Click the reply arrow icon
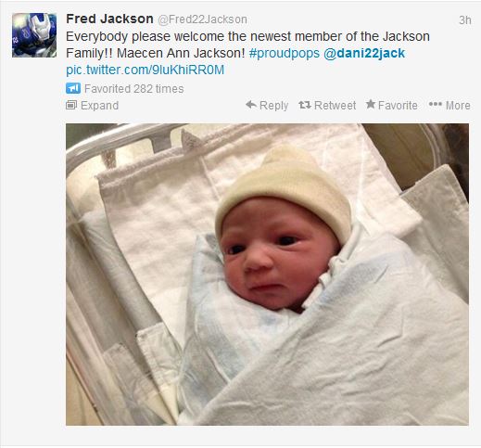This screenshot has height=448, width=481. pos(251,105)
